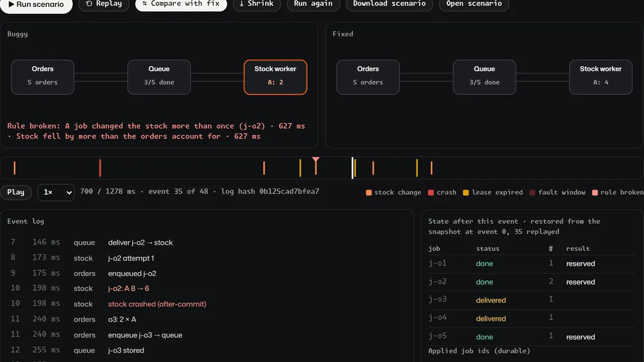Select the Queue node in Fixed panel
The width and height of the screenshot is (644, 362).
(x=484, y=77)
